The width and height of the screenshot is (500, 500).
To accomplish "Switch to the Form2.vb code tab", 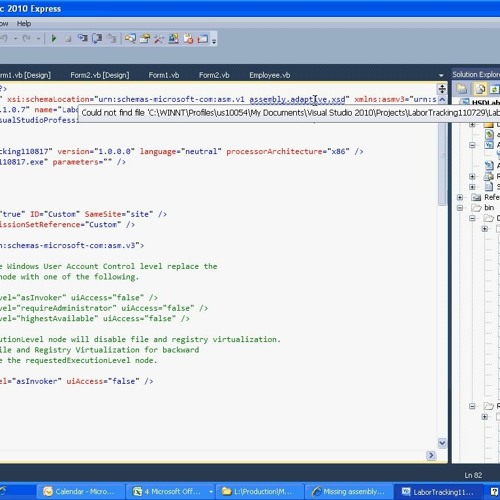I will [214, 75].
